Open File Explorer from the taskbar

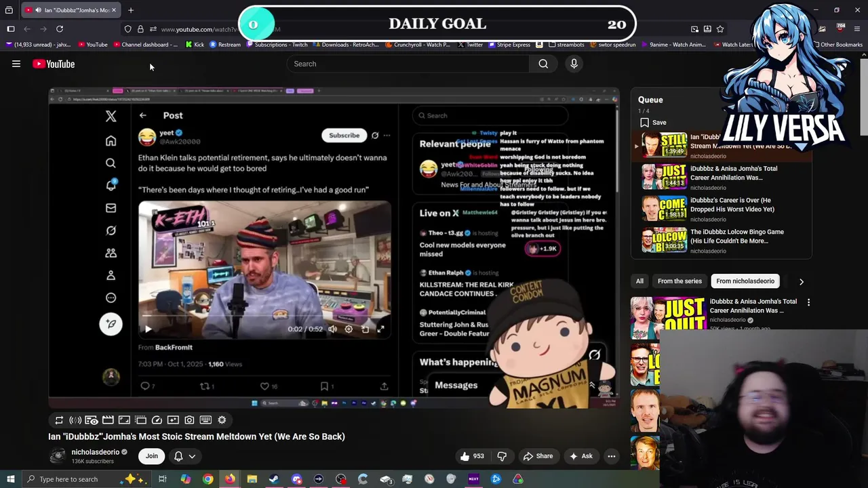pos(252,479)
